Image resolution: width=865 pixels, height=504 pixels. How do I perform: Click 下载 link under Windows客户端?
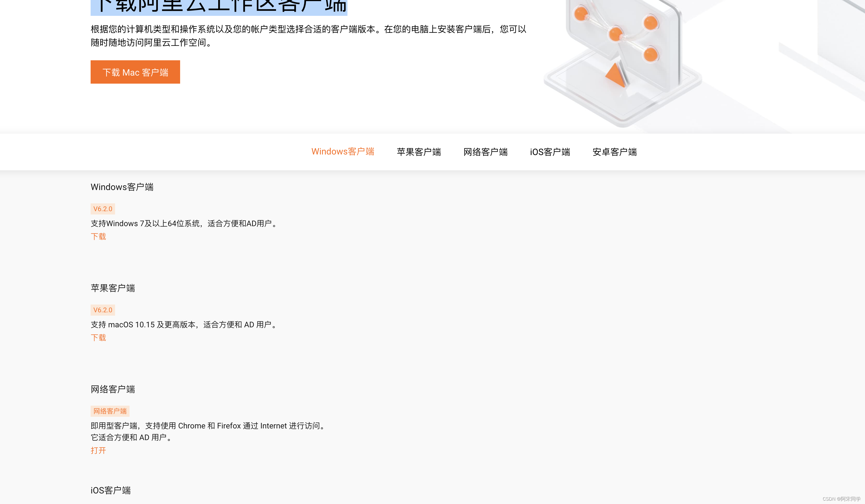point(98,236)
